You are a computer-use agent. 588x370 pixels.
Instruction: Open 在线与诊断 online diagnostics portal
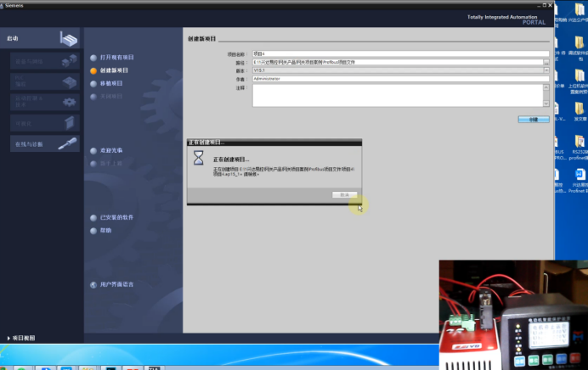45,143
